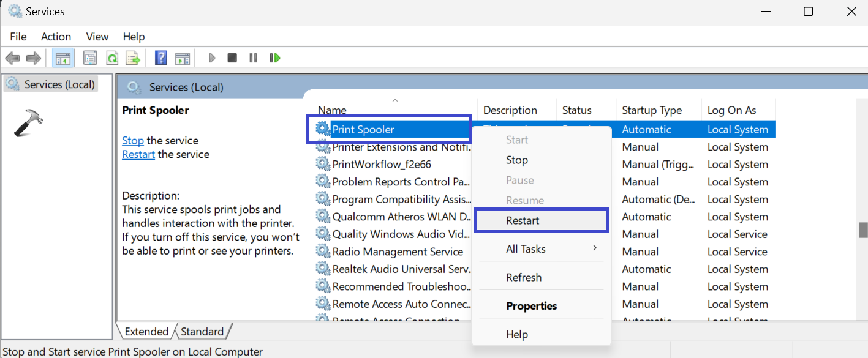Sort the list by Startup Type column
The height and width of the screenshot is (358, 868).
[652, 110]
